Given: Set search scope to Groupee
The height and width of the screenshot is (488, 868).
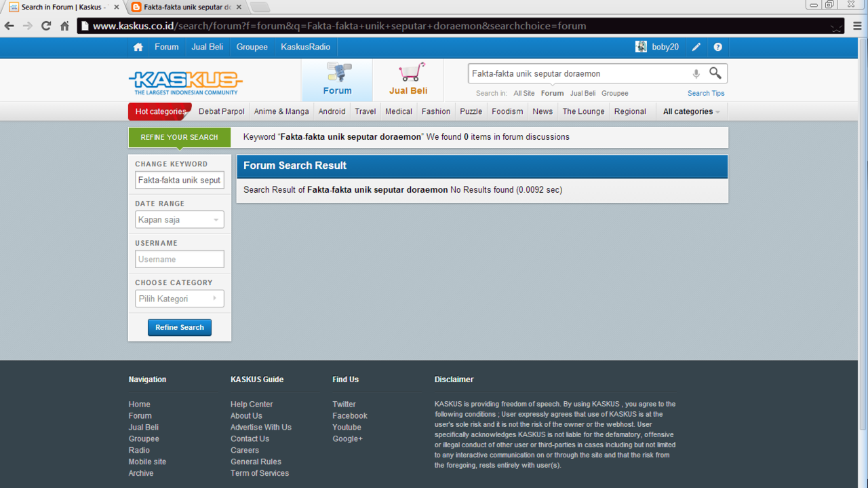Looking at the screenshot, I should point(614,94).
